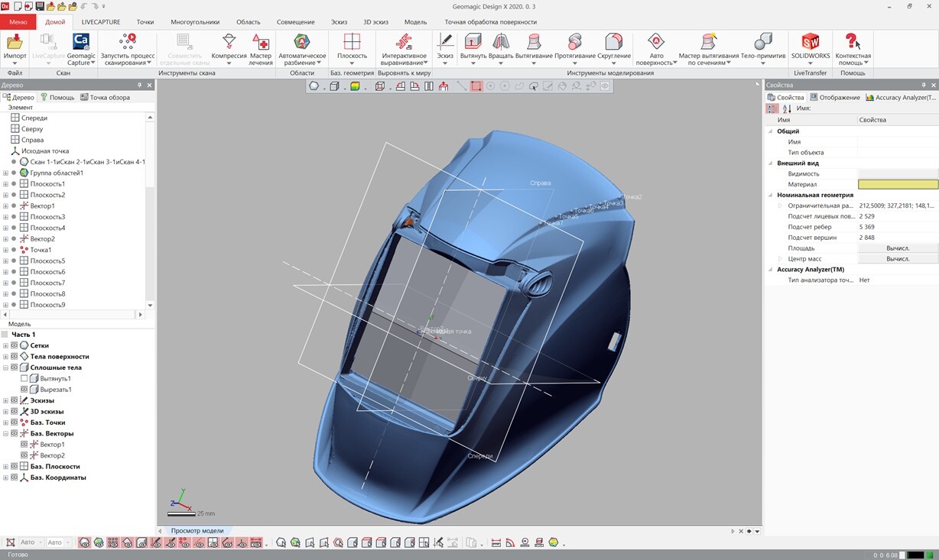Create a Плоскость reference plane
Viewport: 939px width, 560px height.
[352, 50]
